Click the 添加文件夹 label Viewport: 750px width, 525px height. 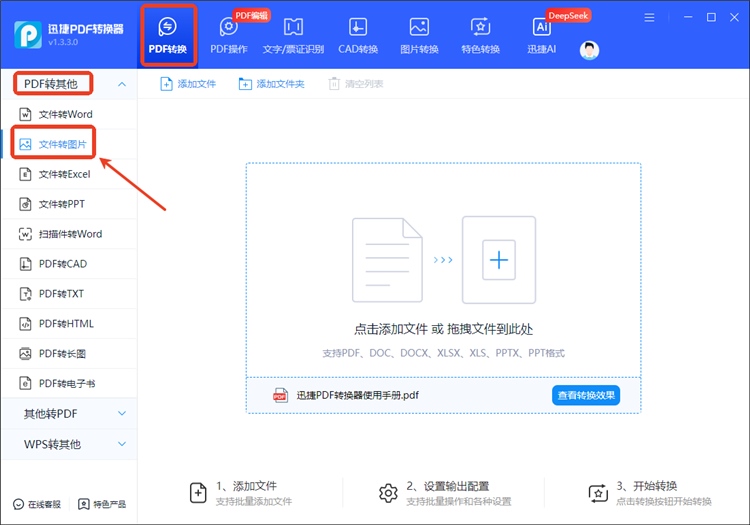[x=280, y=84]
